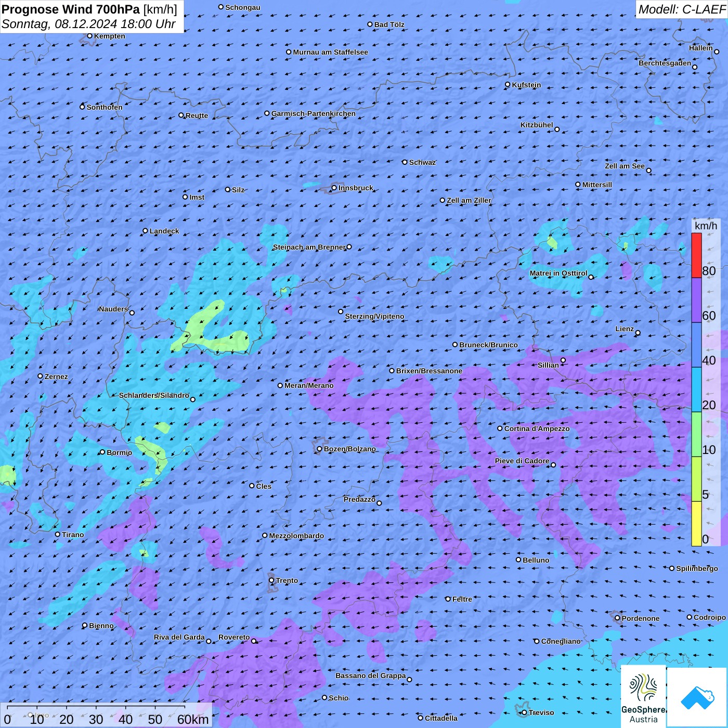
Task: Click the Bozen/Bolzano city marker
Action: point(320,449)
